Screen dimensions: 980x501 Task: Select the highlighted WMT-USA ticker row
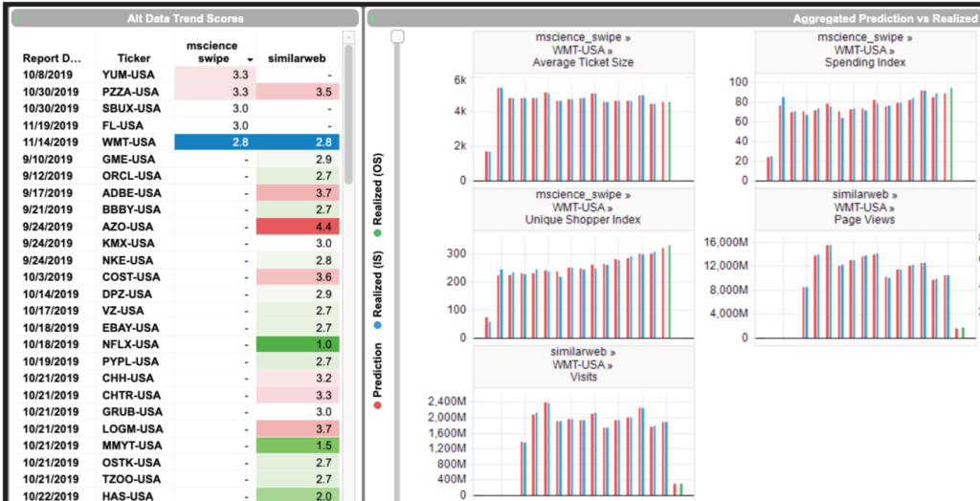click(177, 142)
